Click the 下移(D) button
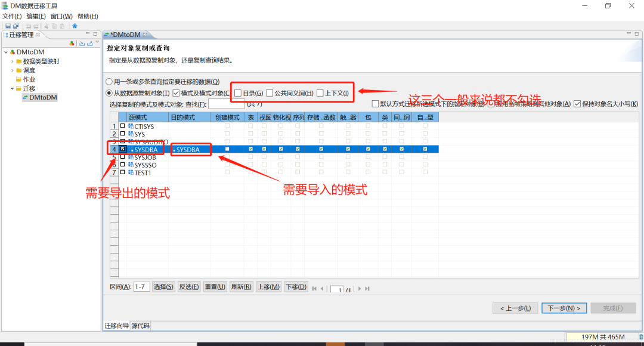 pos(296,287)
